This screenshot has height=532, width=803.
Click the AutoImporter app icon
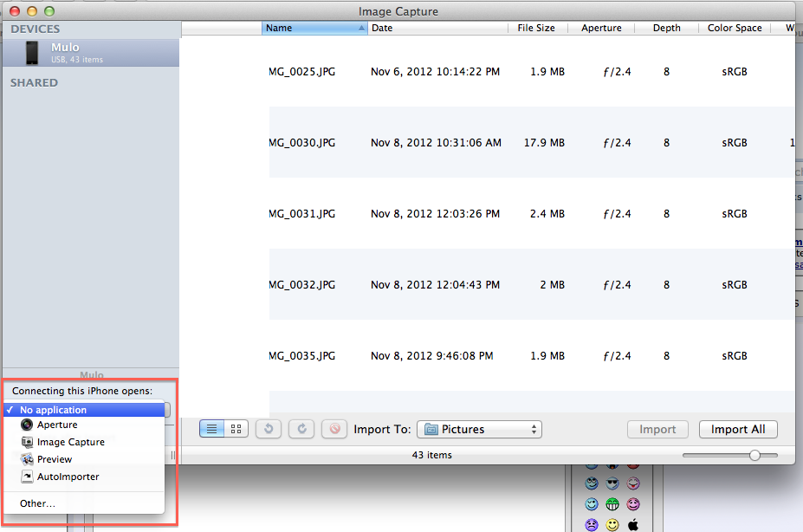(27, 477)
